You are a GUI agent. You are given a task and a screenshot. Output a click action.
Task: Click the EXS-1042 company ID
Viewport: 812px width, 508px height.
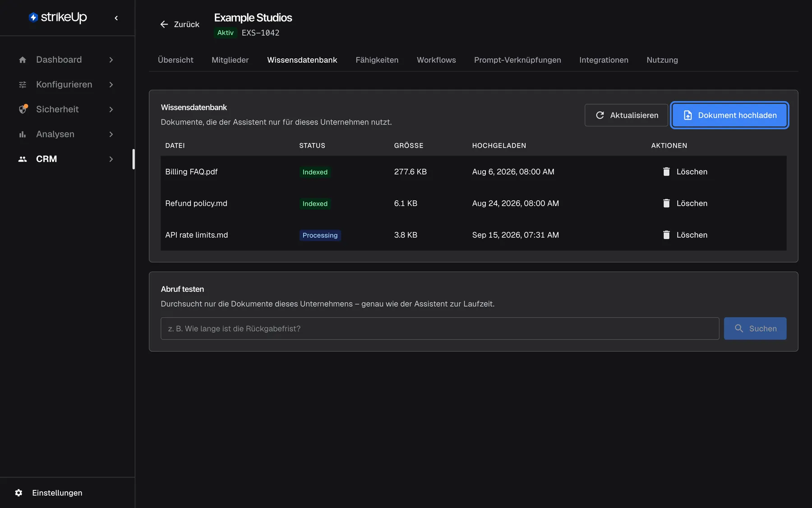(x=260, y=33)
